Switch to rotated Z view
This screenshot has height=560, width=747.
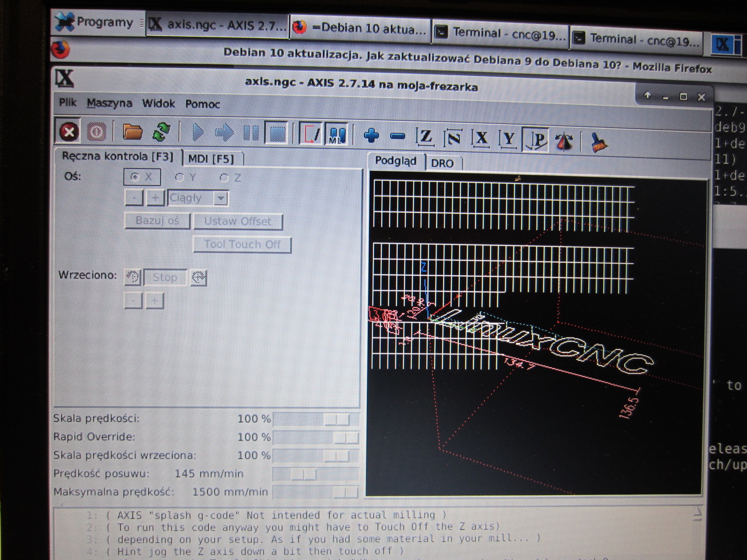pyautogui.click(x=453, y=138)
